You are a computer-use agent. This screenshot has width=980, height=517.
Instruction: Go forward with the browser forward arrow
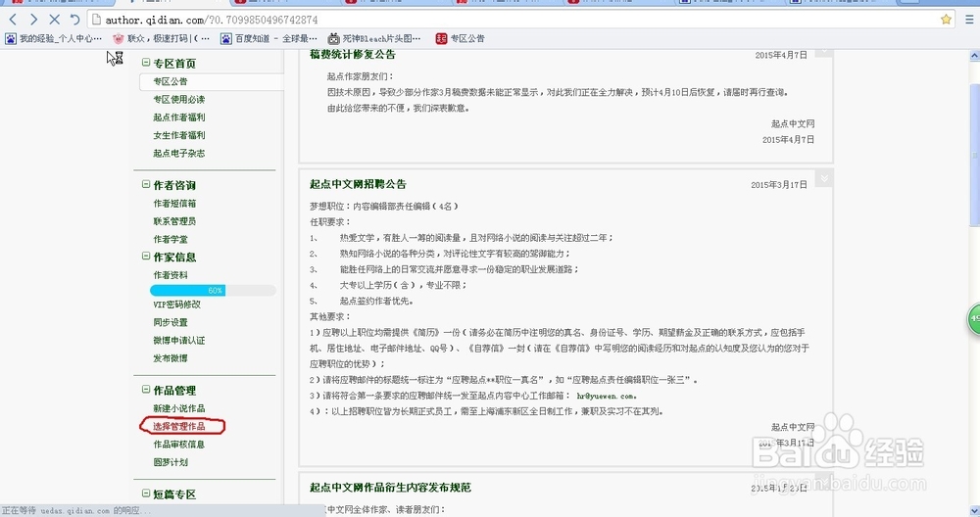(33, 20)
